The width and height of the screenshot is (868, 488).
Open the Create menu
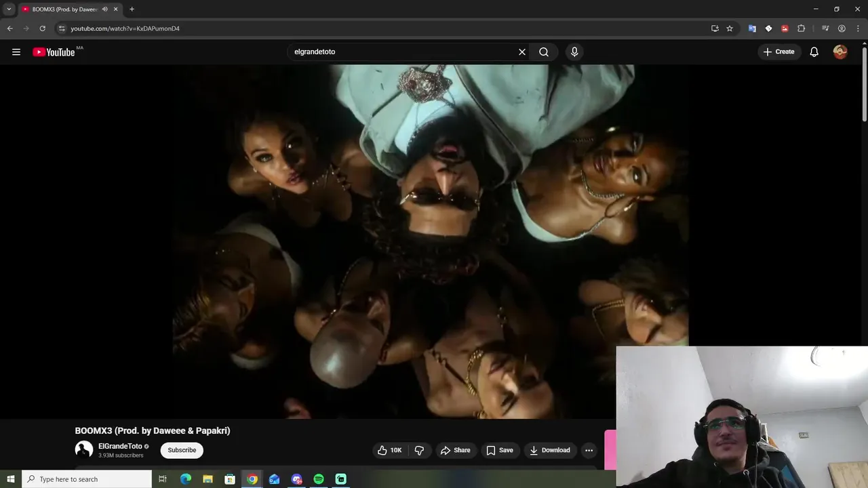[778, 52]
